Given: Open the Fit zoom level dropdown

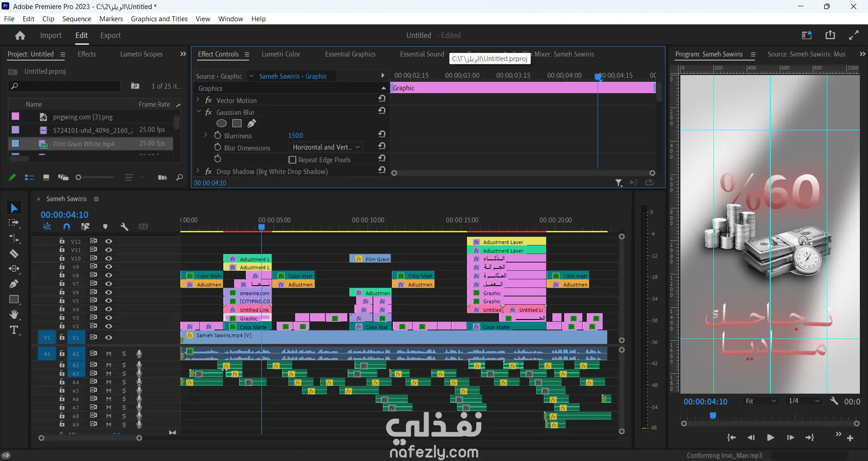Looking at the screenshot, I should click(760, 401).
